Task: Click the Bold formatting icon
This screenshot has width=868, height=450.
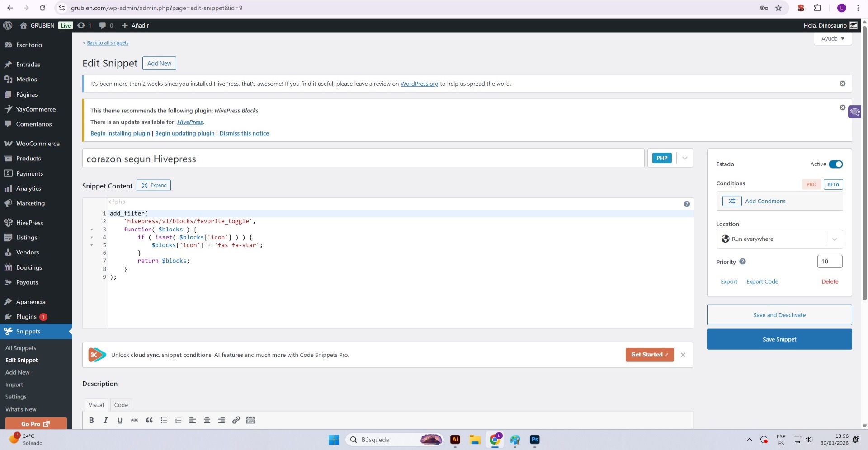Action: tap(91, 420)
